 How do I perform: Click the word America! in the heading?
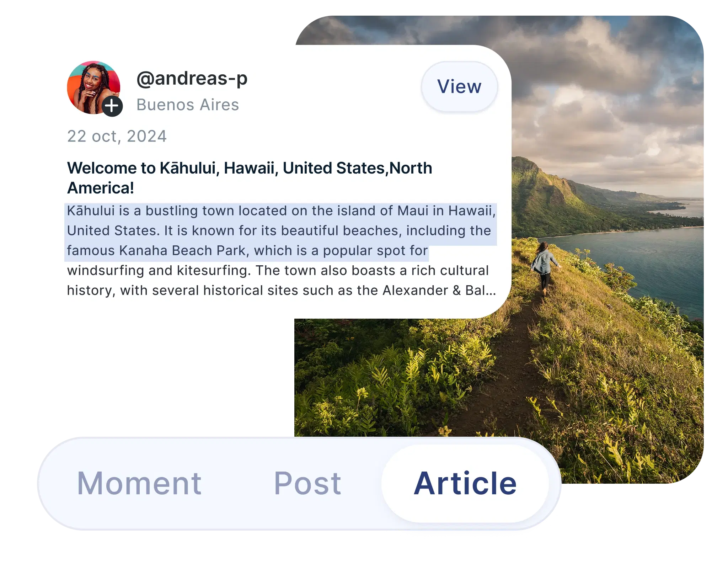tap(101, 188)
